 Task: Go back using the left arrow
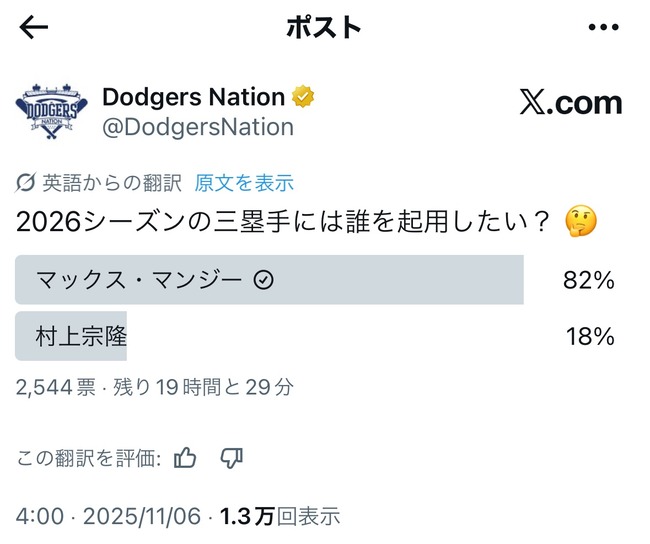click(34, 27)
